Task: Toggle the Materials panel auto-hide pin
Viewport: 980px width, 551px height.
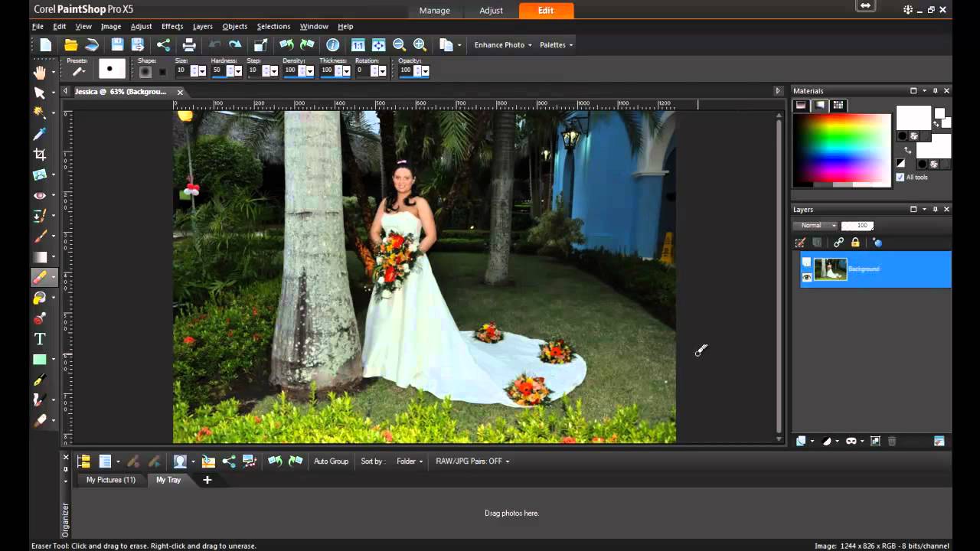Action: pyautogui.click(x=935, y=90)
